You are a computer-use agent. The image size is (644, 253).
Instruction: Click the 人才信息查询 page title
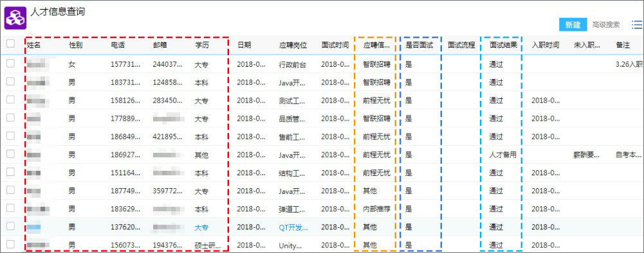click(57, 12)
